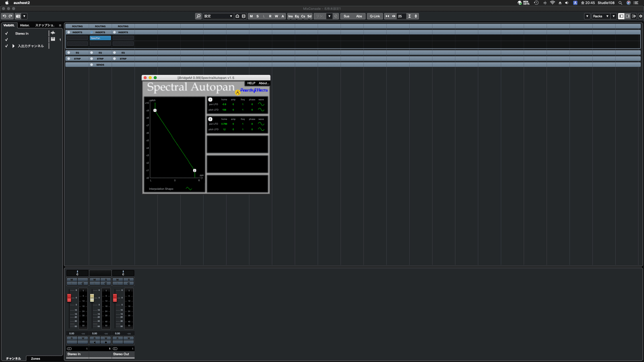644x362 pixels.
Task: Toggle global Mute M in toolbar
Action: click(251, 16)
